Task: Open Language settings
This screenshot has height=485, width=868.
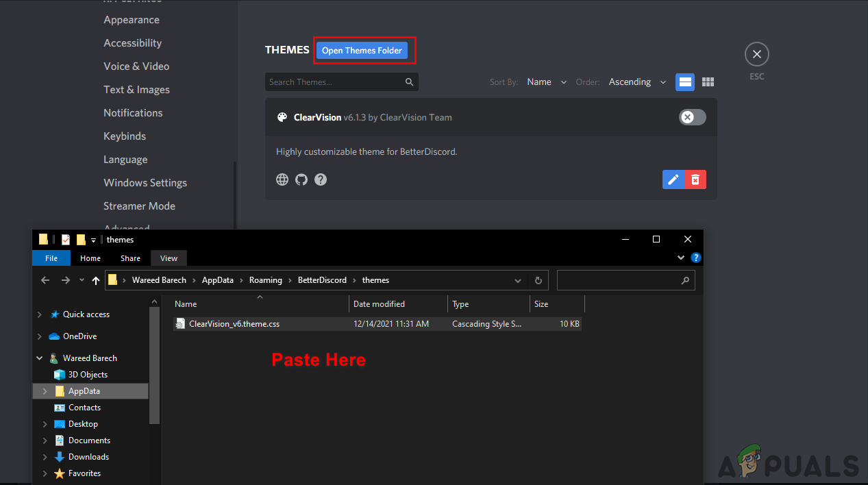Action: coord(125,160)
